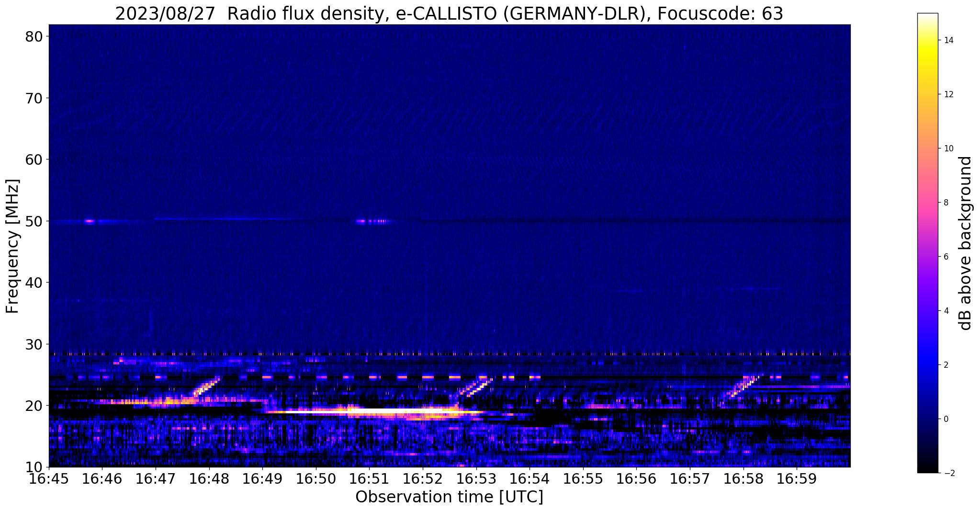
Task: Click the 50 MHz frequency tick label
Action: point(34,221)
